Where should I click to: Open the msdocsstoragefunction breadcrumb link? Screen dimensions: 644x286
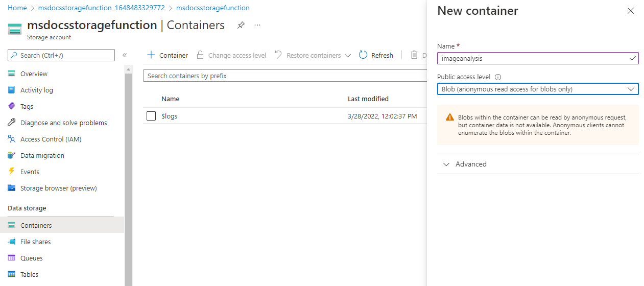point(212,8)
